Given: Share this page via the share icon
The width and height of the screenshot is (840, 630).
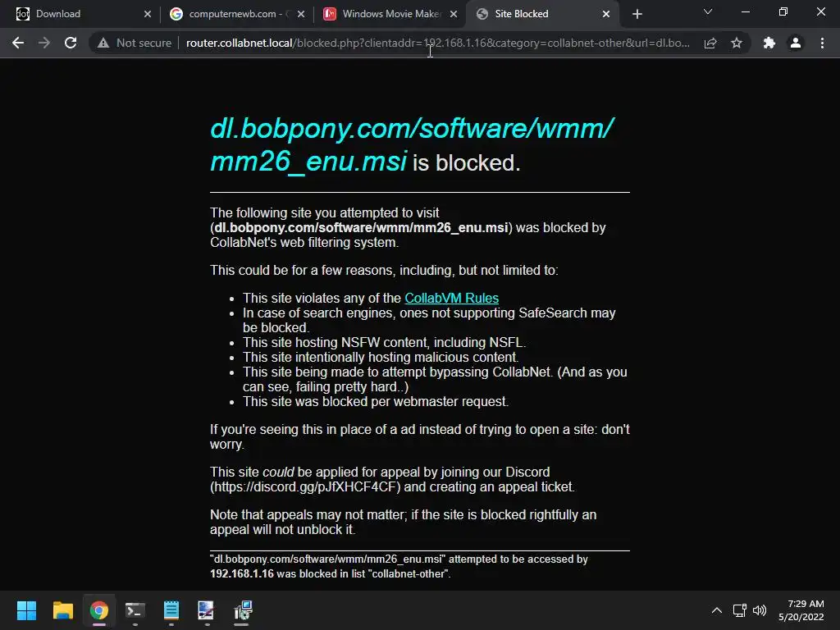Looking at the screenshot, I should (x=710, y=43).
